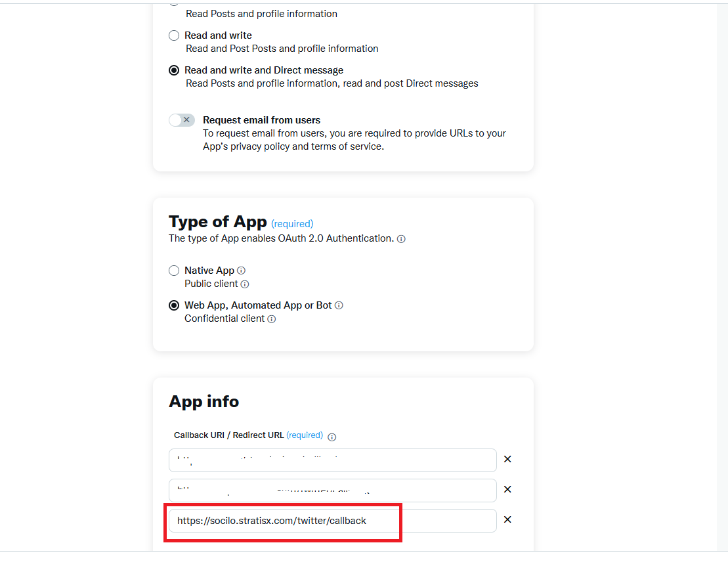Toggle Request email from users switch
Image resolution: width=728 pixels, height=568 pixels.
(x=182, y=120)
